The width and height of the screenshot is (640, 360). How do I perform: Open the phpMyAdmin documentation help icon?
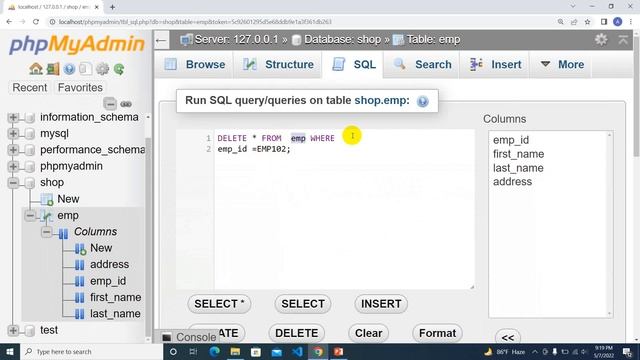[x=69, y=69]
